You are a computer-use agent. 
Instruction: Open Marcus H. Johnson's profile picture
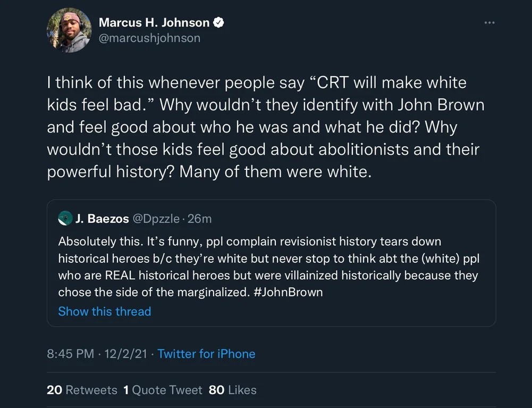69,30
